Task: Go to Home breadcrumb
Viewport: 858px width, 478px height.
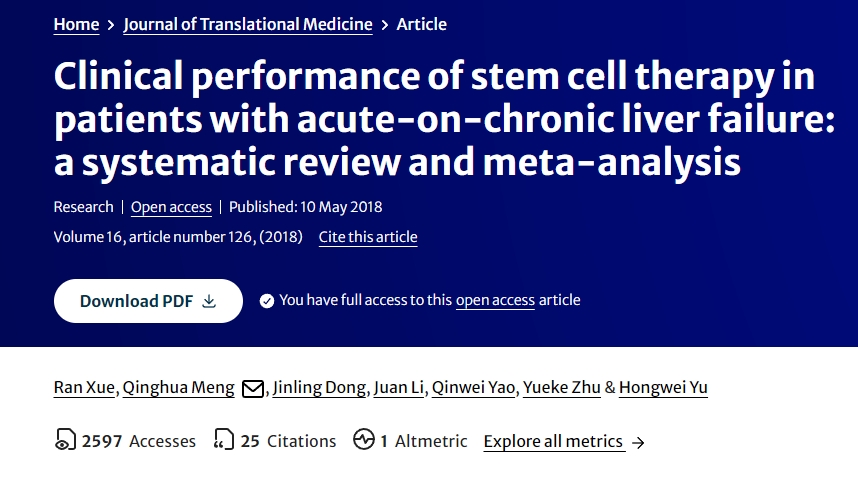Action: [76, 24]
